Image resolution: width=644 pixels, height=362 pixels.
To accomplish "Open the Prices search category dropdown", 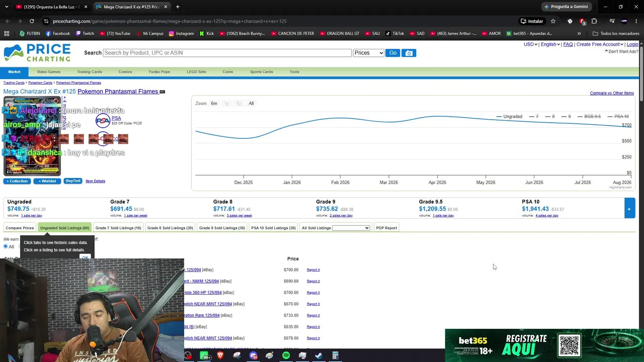I will [x=368, y=53].
